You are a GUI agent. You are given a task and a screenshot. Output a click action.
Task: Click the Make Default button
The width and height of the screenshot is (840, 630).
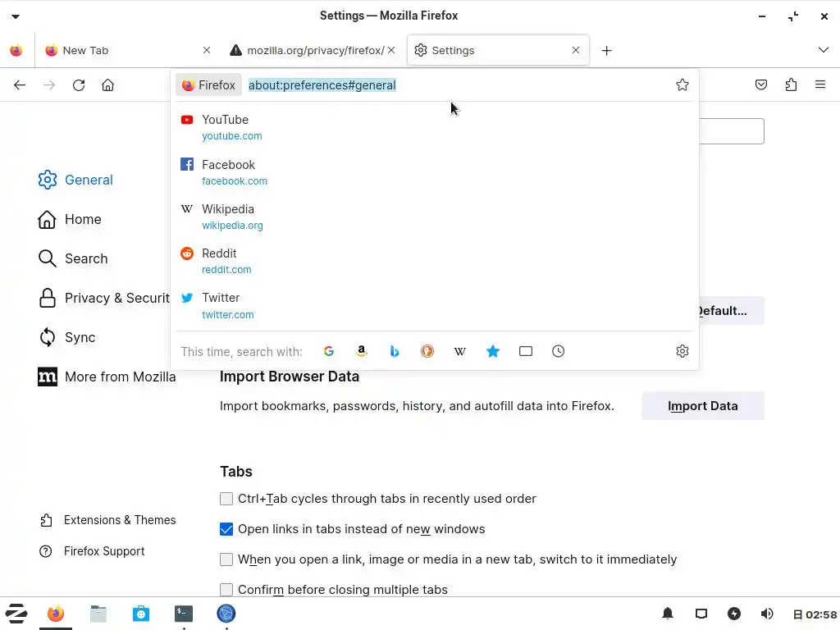(732, 311)
